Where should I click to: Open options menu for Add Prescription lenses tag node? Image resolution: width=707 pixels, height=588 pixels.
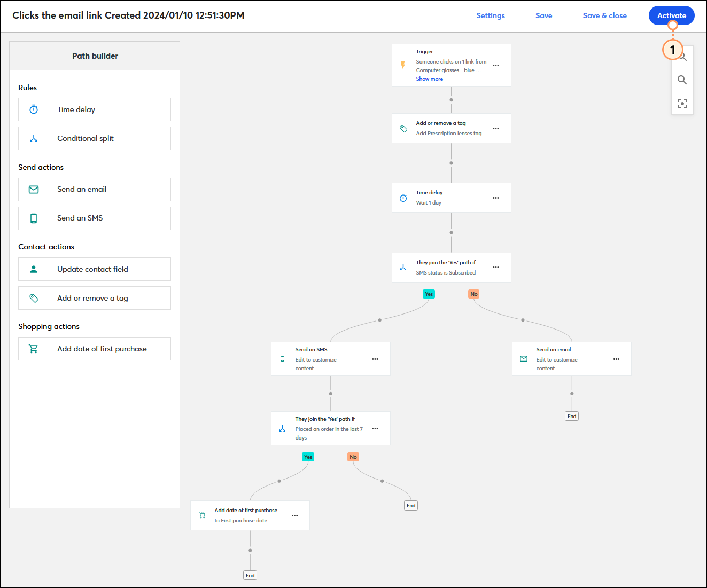pos(495,128)
